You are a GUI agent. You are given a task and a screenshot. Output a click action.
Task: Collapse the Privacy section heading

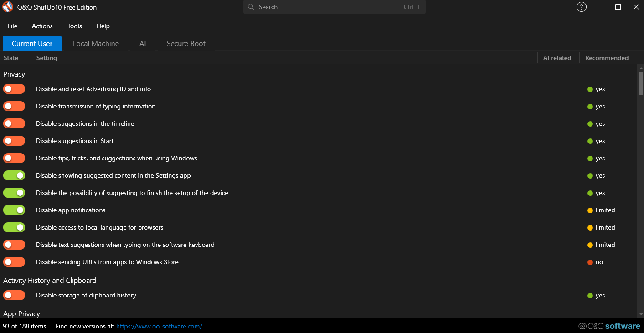[14, 74]
